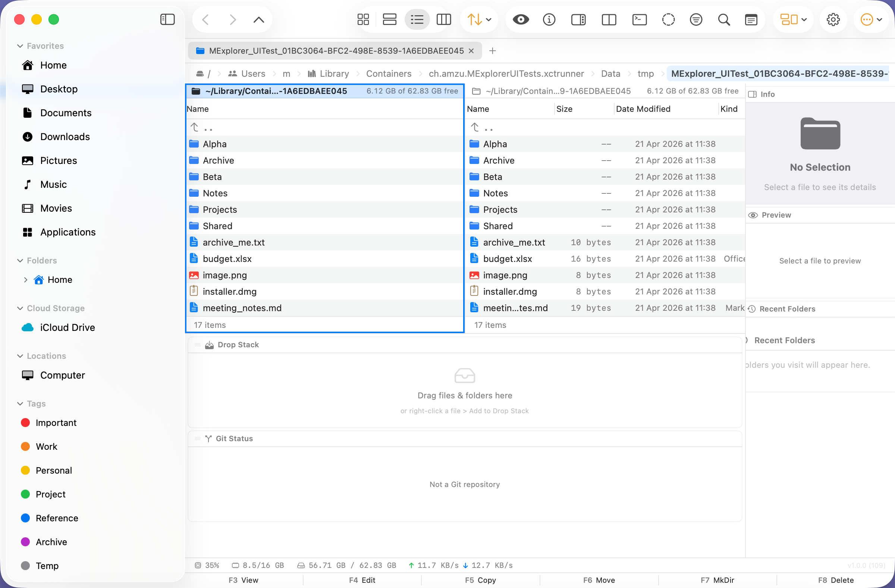Open the Get Info icon
895x588 pixels.
[x=549, y=19]
